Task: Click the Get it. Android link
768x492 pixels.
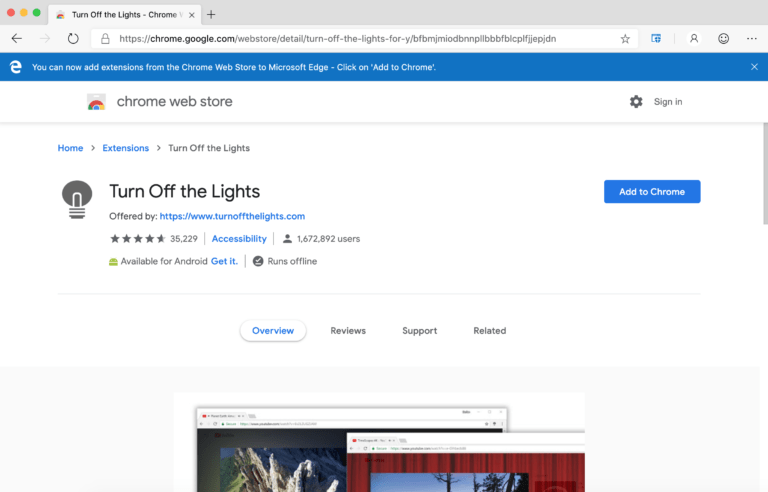Action: click(224, 261)
